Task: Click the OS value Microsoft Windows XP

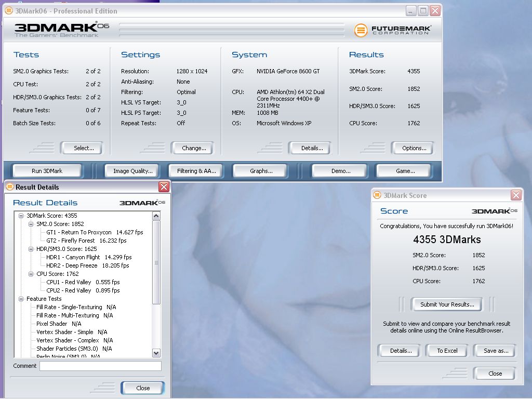Action: pos(284,123)
